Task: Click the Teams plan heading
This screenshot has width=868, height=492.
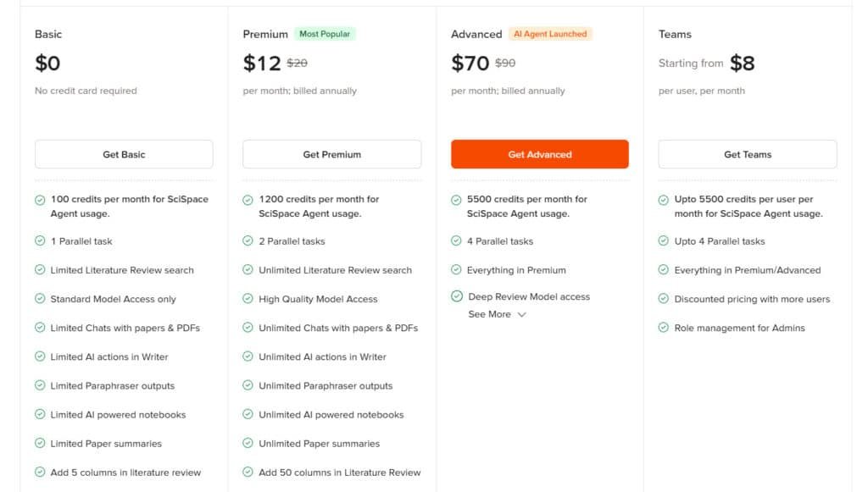Action: click(675, 34)
